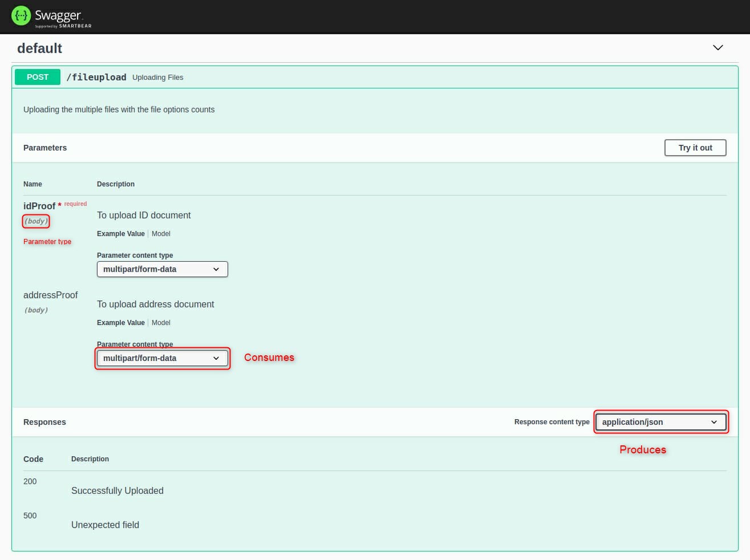750x560 pixels.
Task: Click the idProof dropdown arrow icon
Action: point(216,269)
